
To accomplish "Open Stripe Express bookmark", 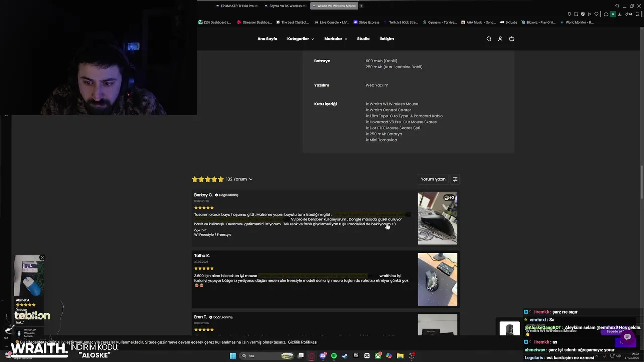I will point(367,22).
